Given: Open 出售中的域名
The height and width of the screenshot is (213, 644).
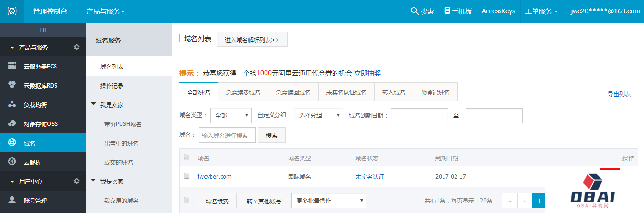Looking at the screenshot, I should coord(122,143).
